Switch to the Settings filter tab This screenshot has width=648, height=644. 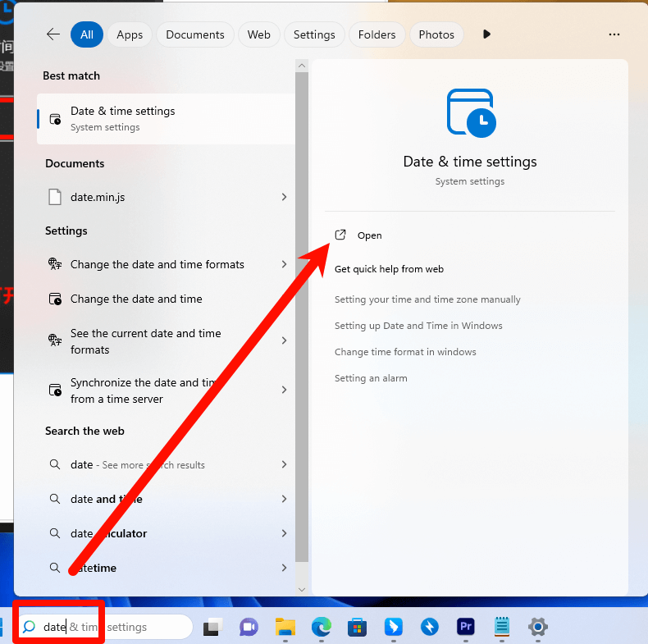click(x=314, y=34)
